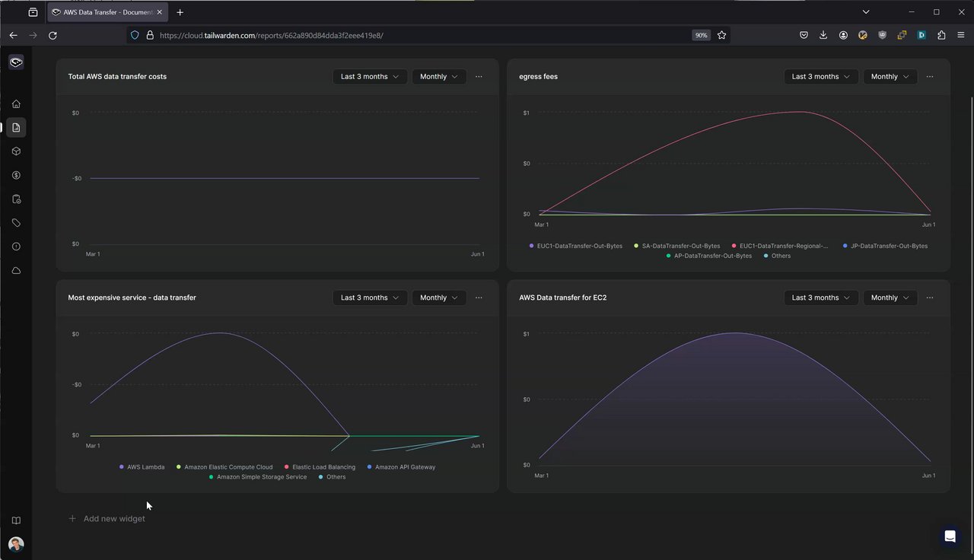Toggle Amazon Elastic Compute Cloud legend series
This screenshot has height=560, width=974.
[x=224, y=467]
